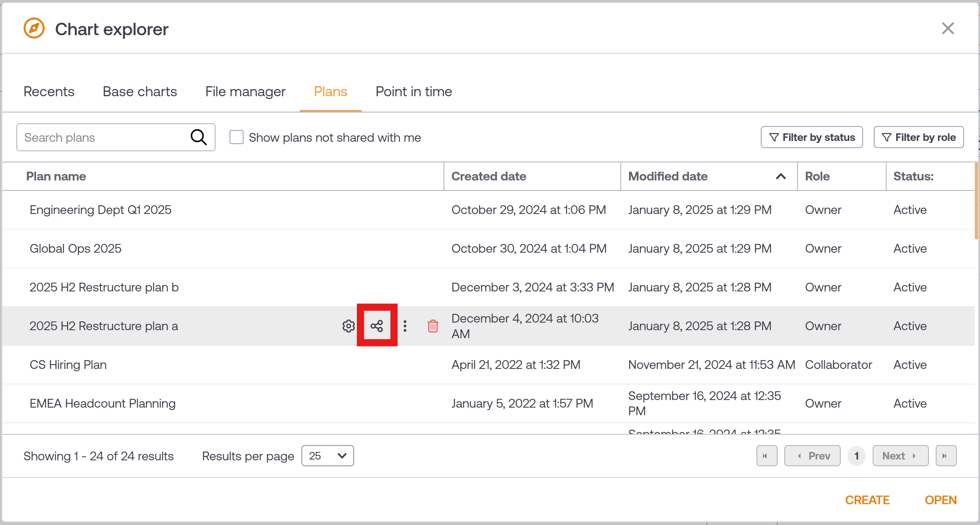This screenshot has height=525, width=980.
Task: Click the search magnifier icon
Action: coord(198,137)
